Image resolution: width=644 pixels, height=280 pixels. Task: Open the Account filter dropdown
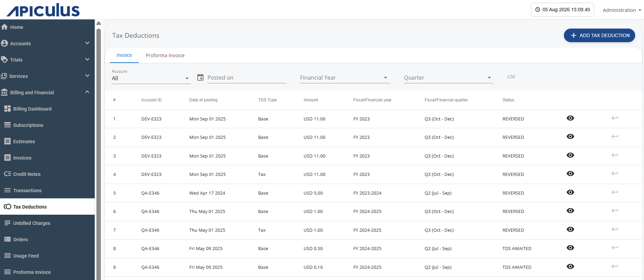151,78
